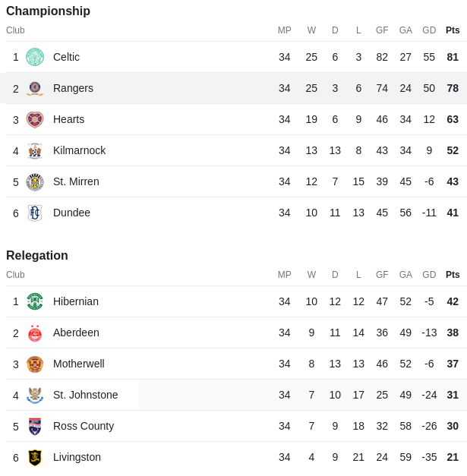This screenshot has height=476, width=467.
Task: Click the Motherwell club crest icon
Action: tap(35, 364)
